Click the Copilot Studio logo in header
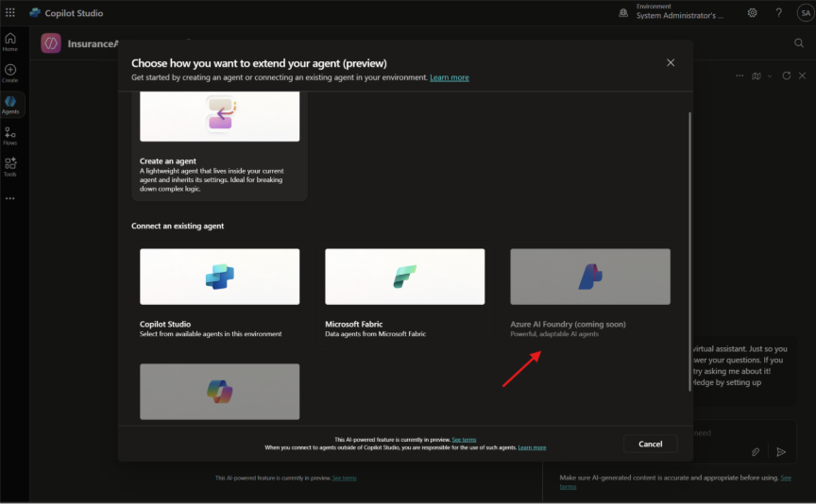The width and height of the screenshot is (816, 504). pyautogui.click(x=35, y=12)
